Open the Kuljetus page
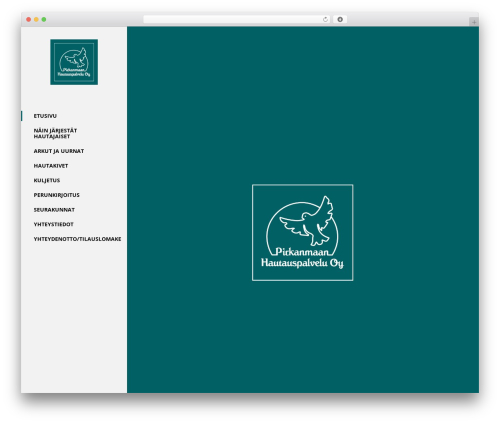Image resolution: width=500 pixels, height=423 pixels. [x=47, y=180]
